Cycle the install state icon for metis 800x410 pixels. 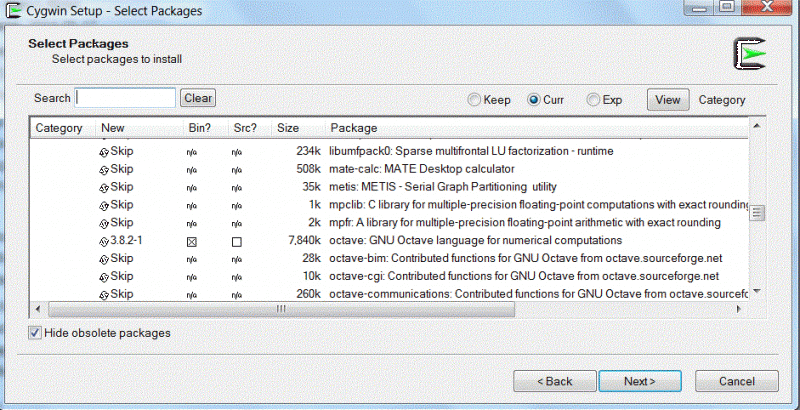point(104,188)
